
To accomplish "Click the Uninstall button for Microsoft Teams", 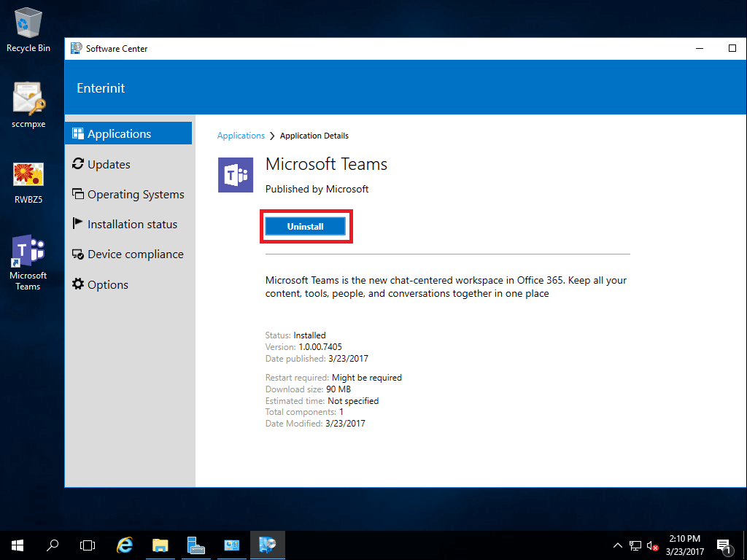I will 306,226.
